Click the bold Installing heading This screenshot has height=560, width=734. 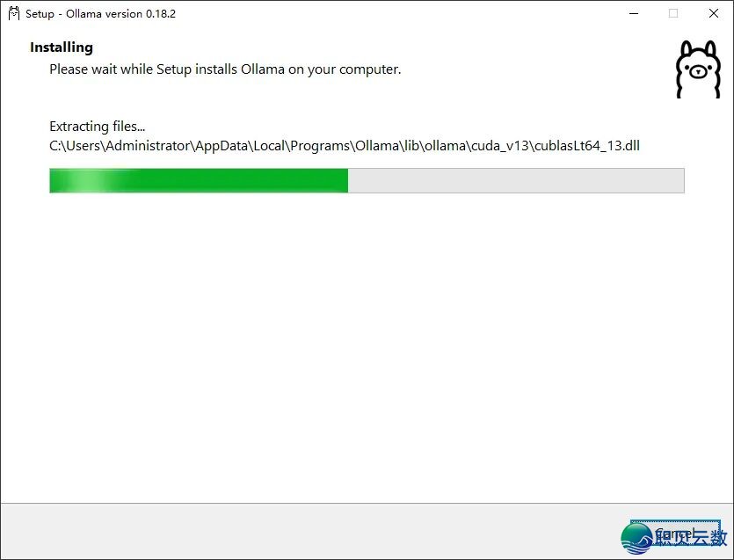62,47
